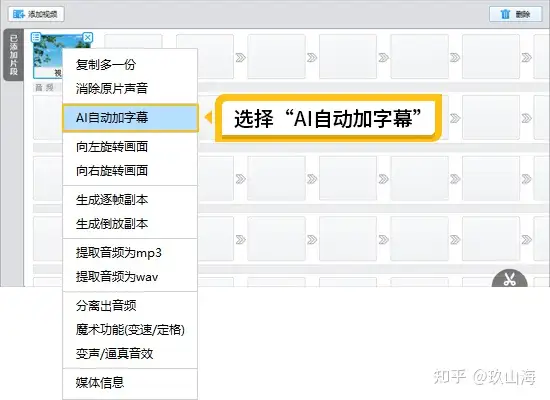The height and width of the screenshot is (400, 550).
Task: Open the clip list icon on thumbnail
Action: pos(36,37)
